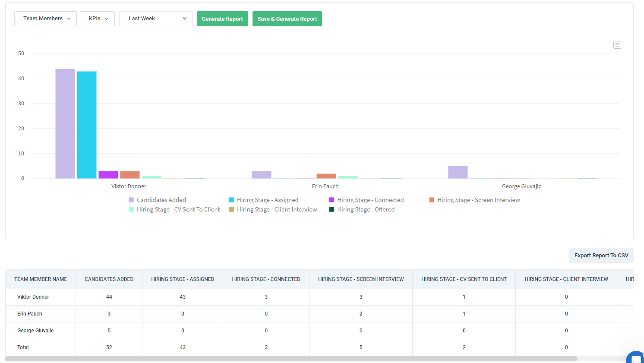Toggle Hiring Stage - Screen Interview legend series
This screenshot has height=363, width=644.
(475, 200)
